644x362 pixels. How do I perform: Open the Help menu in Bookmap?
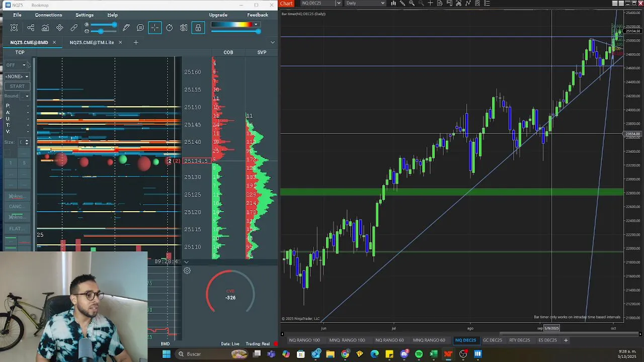112,15
